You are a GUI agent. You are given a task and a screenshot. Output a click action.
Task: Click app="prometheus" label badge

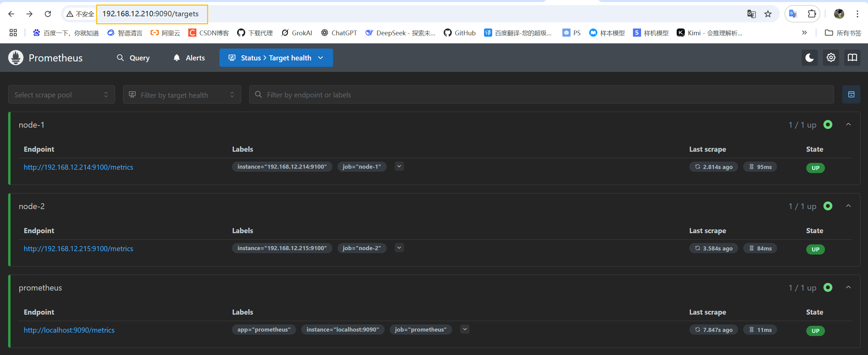pyautogui.click(x=264, y=330)
